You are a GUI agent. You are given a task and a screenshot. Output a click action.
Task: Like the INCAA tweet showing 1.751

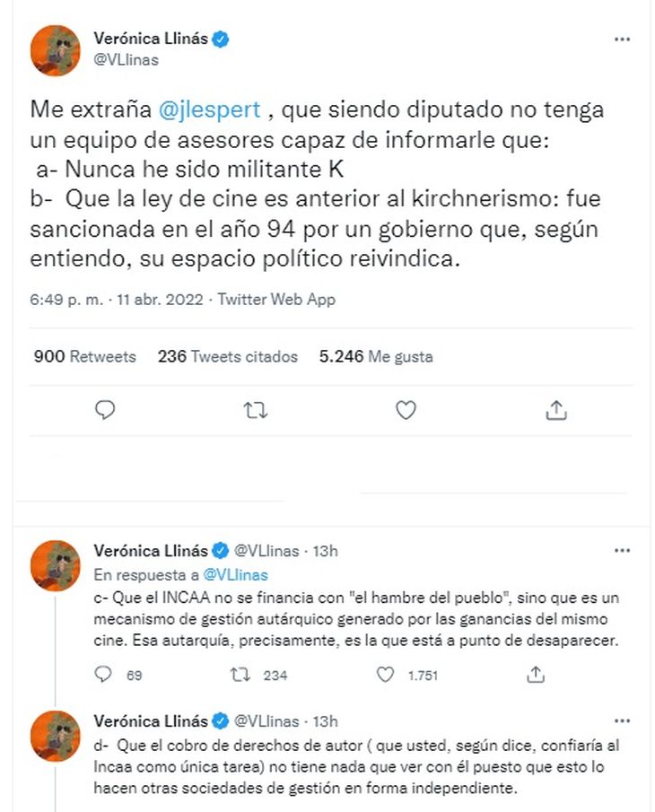386,675
